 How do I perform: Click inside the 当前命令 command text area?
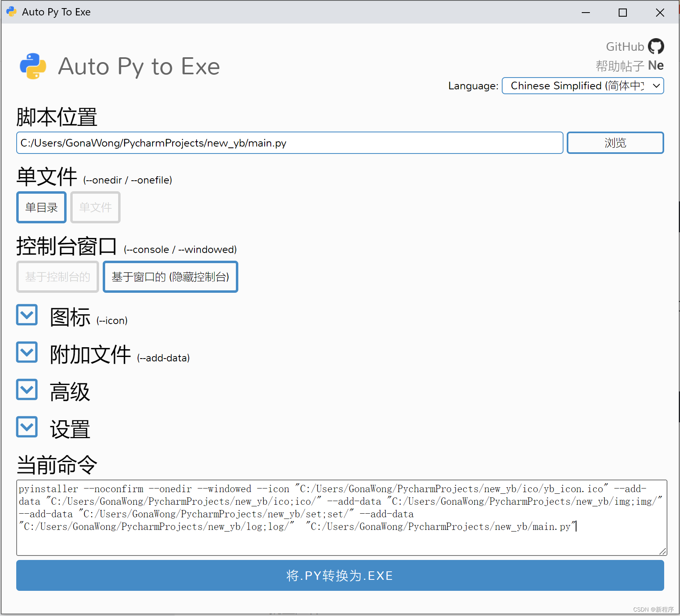[341, 518]
